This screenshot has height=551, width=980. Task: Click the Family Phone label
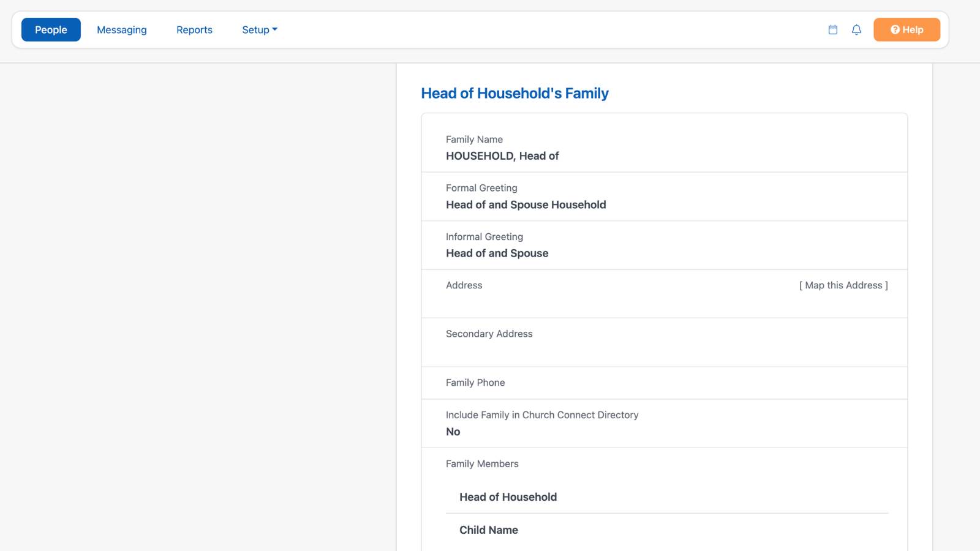pyautogui.click(x=475, y=383)
